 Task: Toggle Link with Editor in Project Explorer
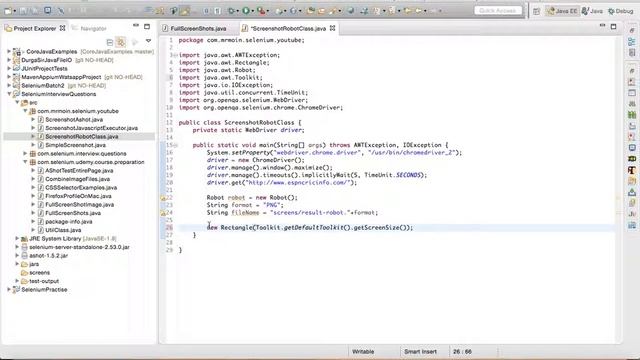tap(121, 42)
